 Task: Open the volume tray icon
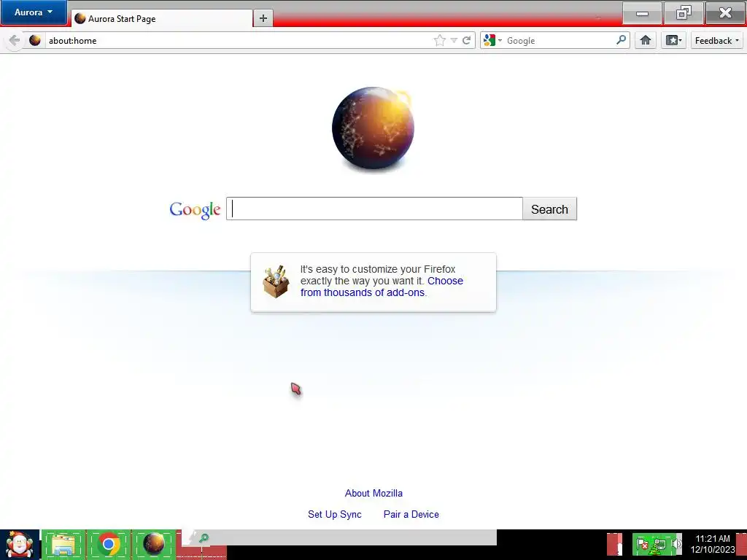click(x=676, y=544)
